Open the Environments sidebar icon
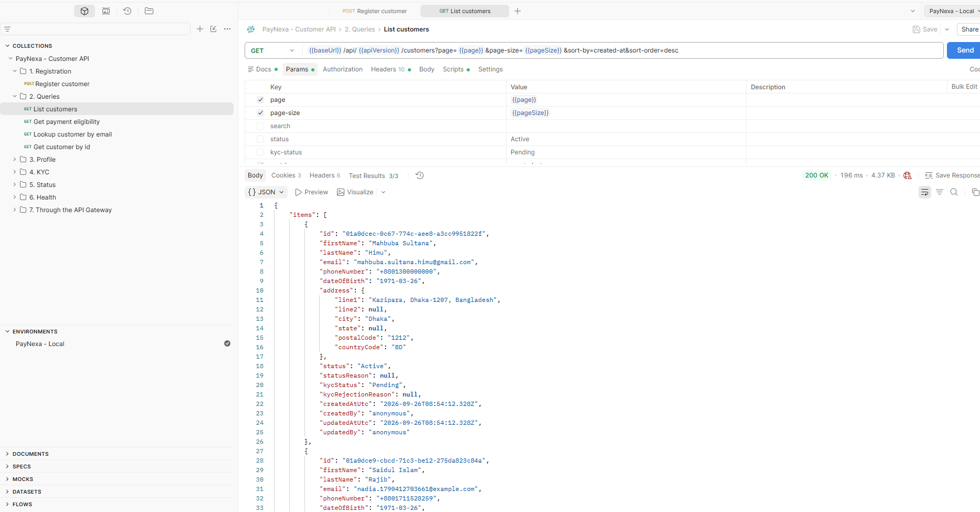The width and height of the screenshot is (980, 512). click(106, 11)
